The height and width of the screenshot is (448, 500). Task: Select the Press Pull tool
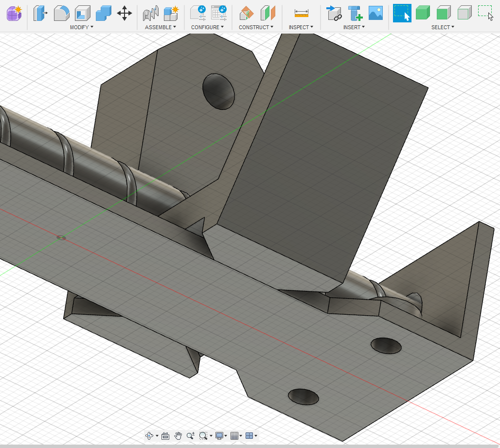point(40,14)
